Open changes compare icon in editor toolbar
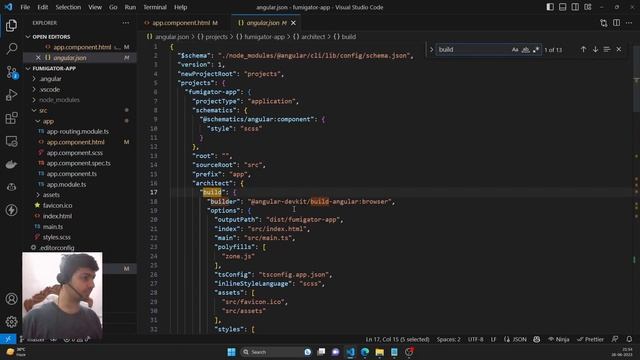The height and width of the screenshot is (360, 640). click(x=604, y=23)
